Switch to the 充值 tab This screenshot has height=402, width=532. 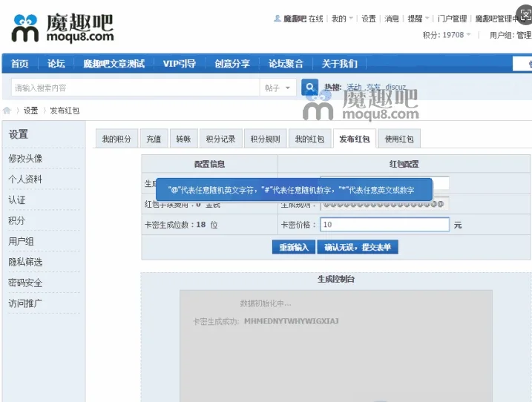(x=154, y=139)
